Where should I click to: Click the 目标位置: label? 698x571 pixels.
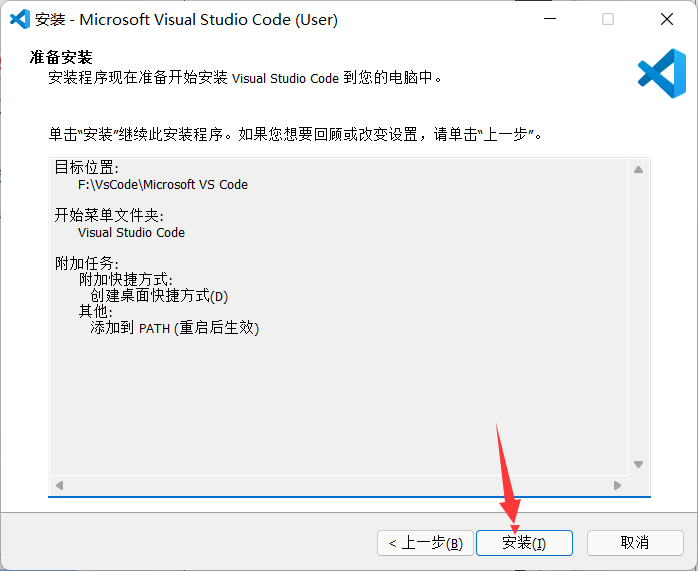[x=86, y=167]
